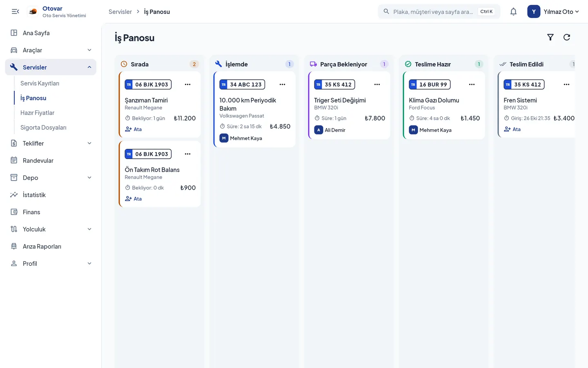
Task: Assign technician on Fren Sistemi card
Action: tap(512, 129)
